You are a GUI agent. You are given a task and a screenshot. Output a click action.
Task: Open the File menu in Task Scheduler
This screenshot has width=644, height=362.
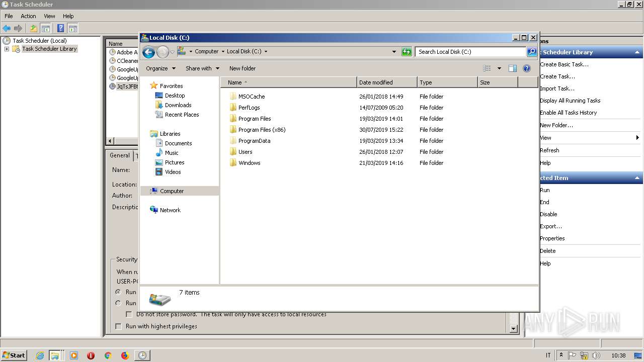point(9,16)
